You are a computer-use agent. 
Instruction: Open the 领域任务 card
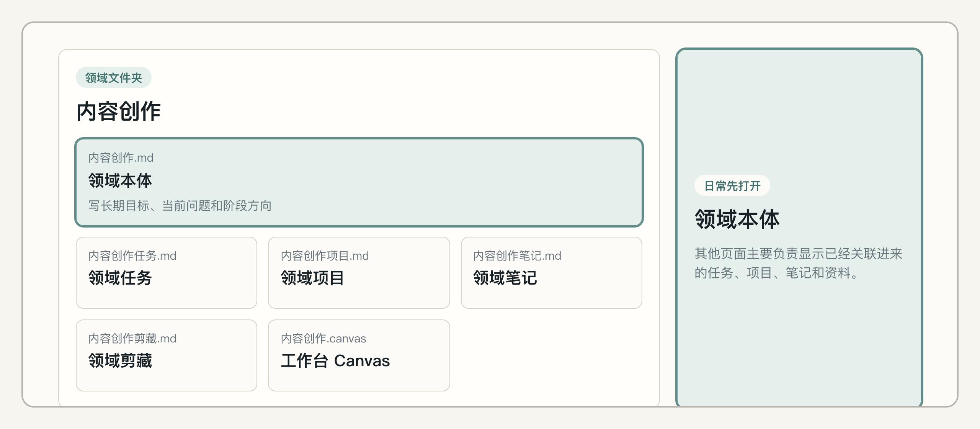click(x=167, y=273)
